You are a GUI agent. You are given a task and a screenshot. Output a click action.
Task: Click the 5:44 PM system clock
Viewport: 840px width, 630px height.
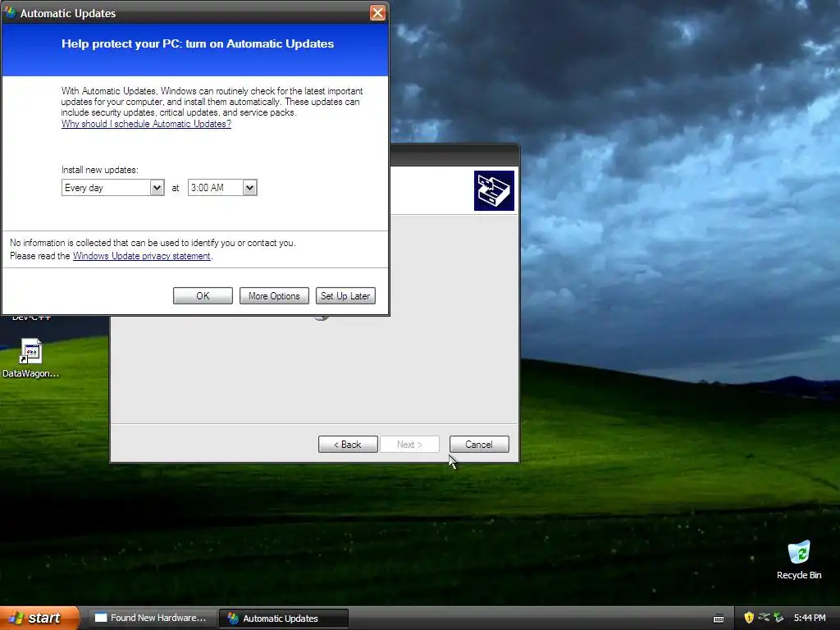click(810, 618)
